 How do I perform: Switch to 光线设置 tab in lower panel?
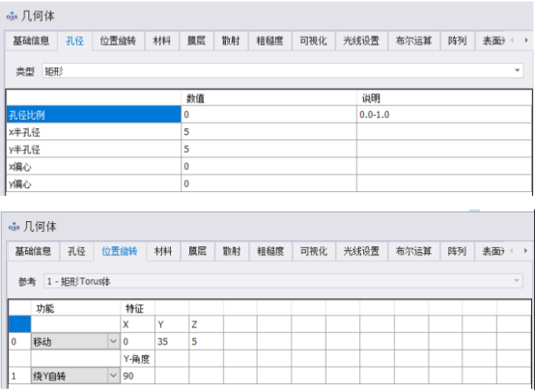361,251
